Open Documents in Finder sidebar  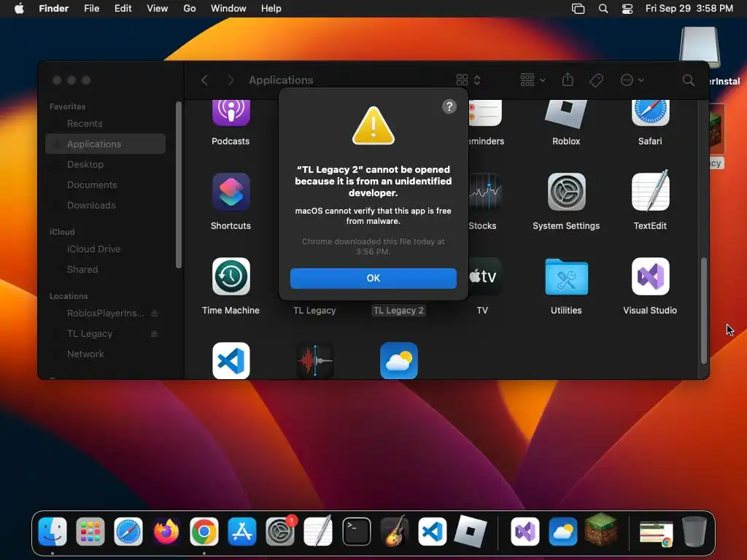click(x=105, y=184)
